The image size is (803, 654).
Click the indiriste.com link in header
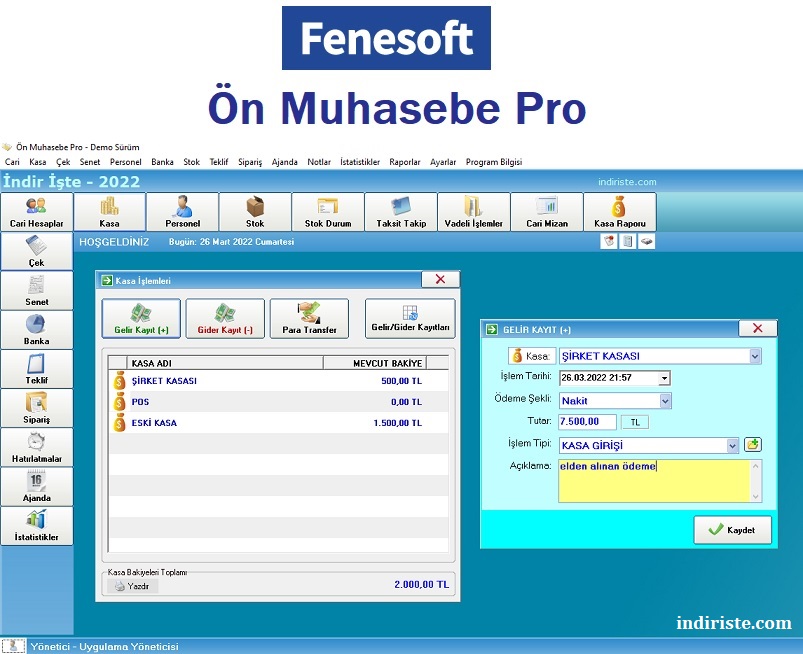coord(627,182)
